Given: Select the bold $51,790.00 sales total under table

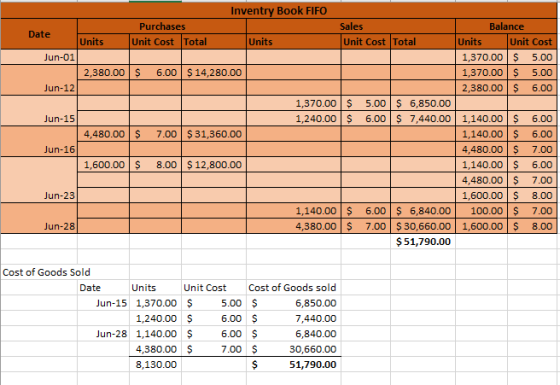Looking at the screenshot, I should (x=423, y=241).
